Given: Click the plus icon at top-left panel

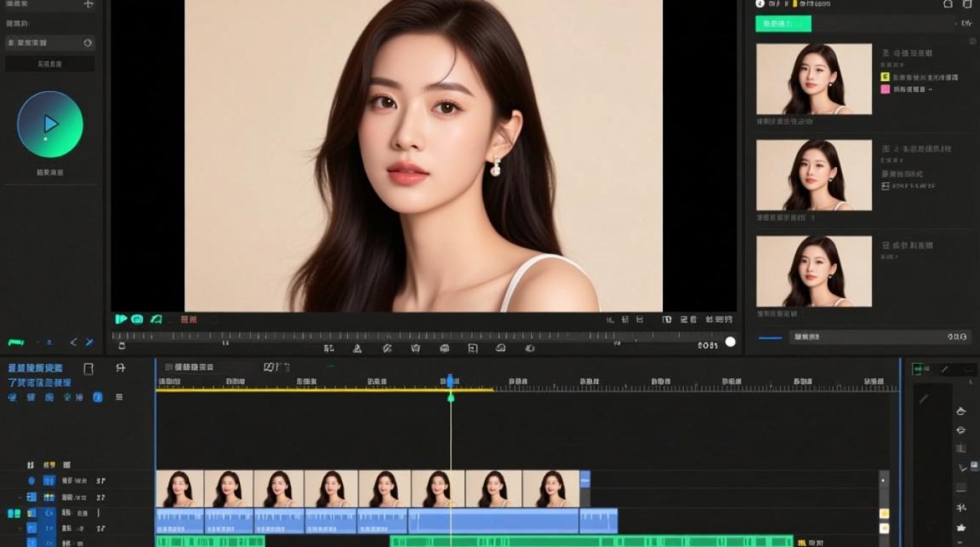Looking at the screenshot, I should click(x=88, y=4).
